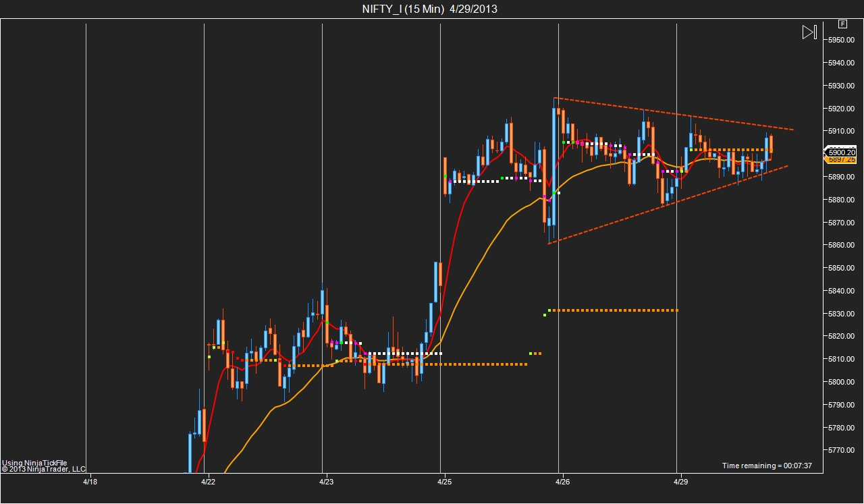The image size is (864, 504).
Task: Click the skip-to-latest-bar arrow icon
Action: click(809, 32)
